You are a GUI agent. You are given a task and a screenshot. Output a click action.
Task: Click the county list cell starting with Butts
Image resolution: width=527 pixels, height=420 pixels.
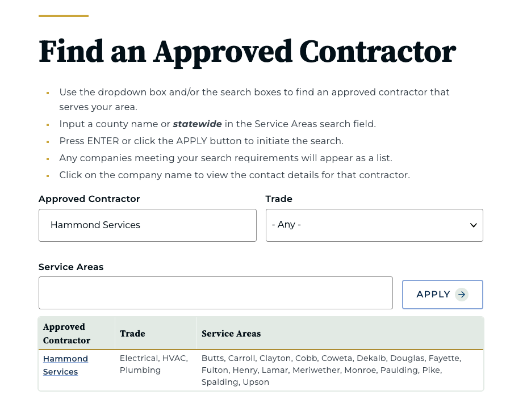point(331,370)
